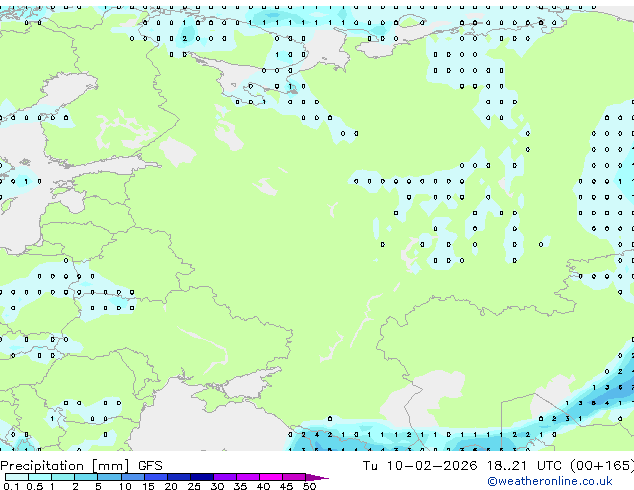Click the '(00+165)' forecast offset text
Viewport: 634px width, 490px height.
(x=602, y=466)
